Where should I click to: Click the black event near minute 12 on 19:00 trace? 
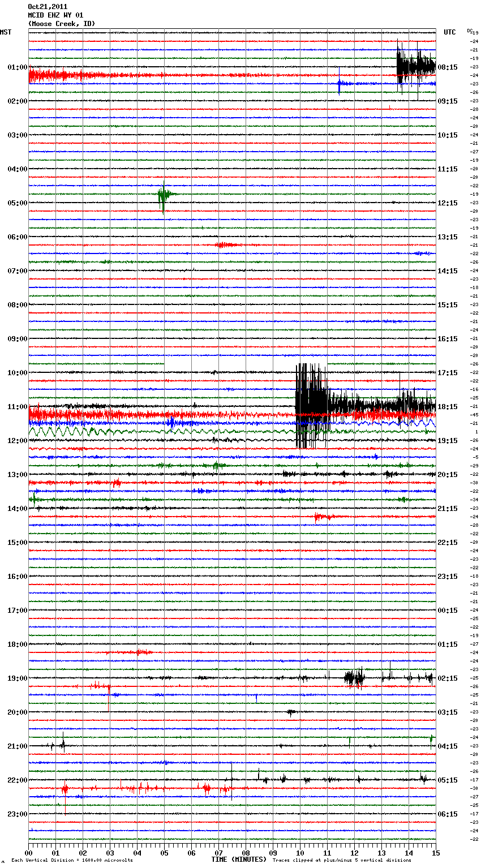pos(355,677)
